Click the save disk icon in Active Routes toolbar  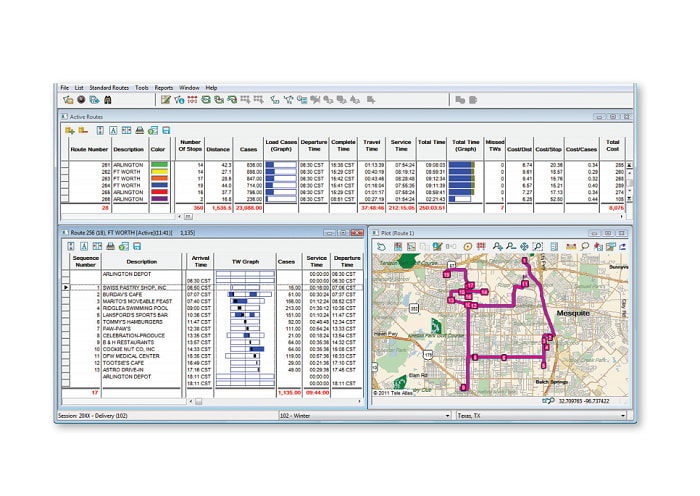(167, 130)
